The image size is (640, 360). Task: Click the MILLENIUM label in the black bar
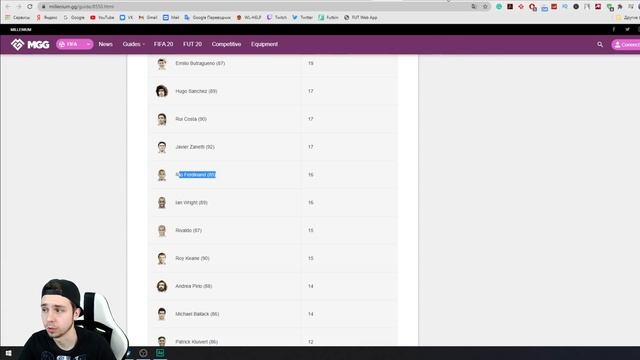click(21, 30)
